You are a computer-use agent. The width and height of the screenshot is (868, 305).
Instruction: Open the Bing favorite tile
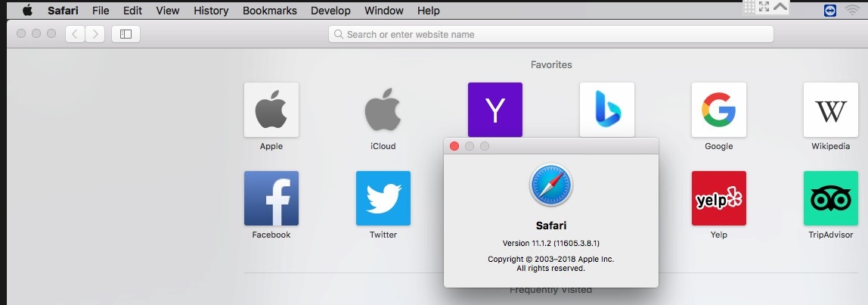606,110
